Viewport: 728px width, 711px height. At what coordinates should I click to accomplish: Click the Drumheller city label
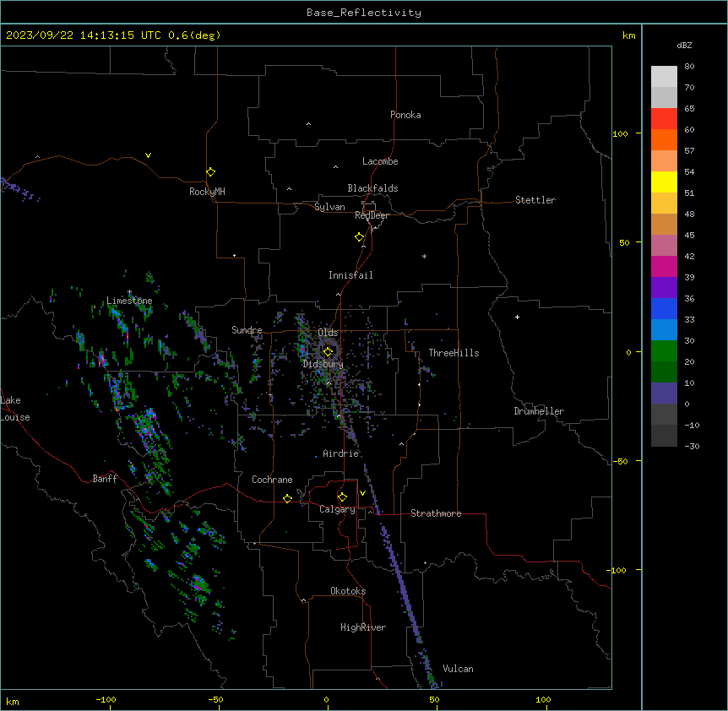(x=539, y=411)
